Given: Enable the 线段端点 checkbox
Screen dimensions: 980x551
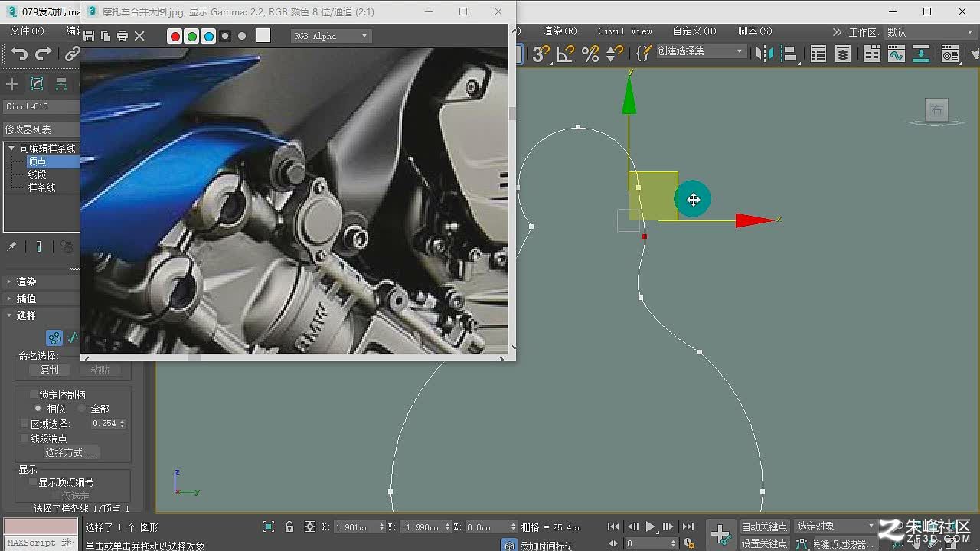Looking at the screenshot, I should [x=24, y=439].
